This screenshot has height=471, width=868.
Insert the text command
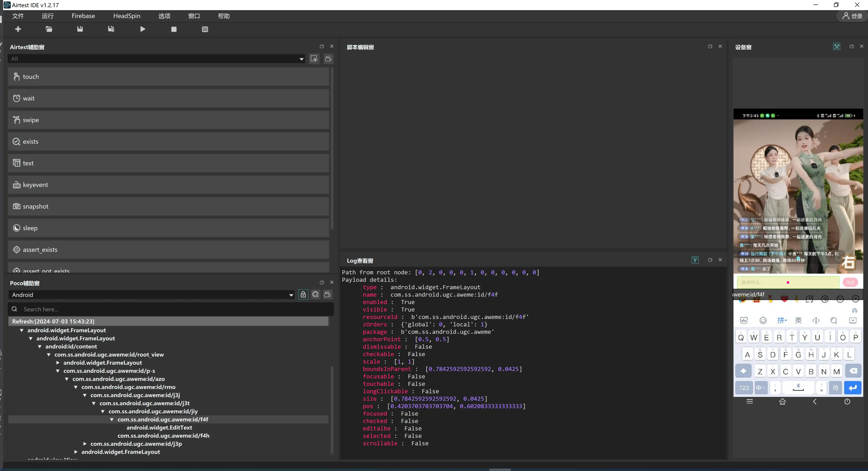(169, 163)
